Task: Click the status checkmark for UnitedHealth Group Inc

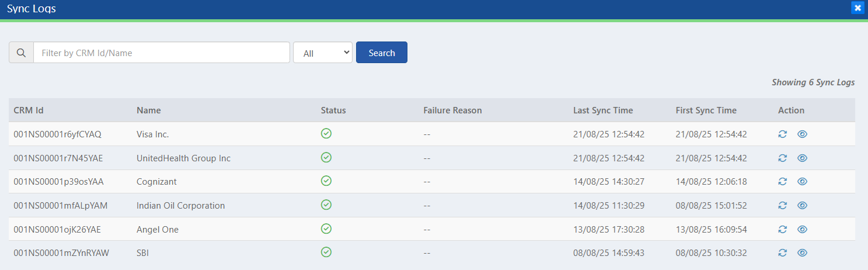Action: 326,157
